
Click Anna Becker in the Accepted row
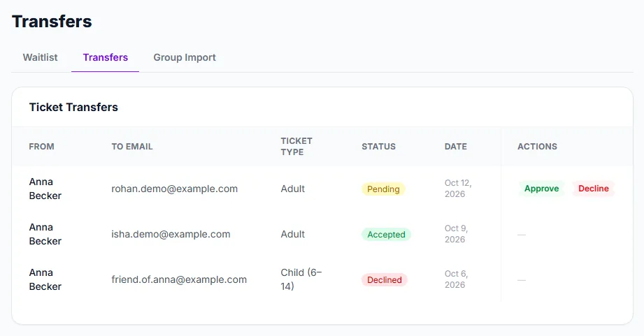point(45,234)
